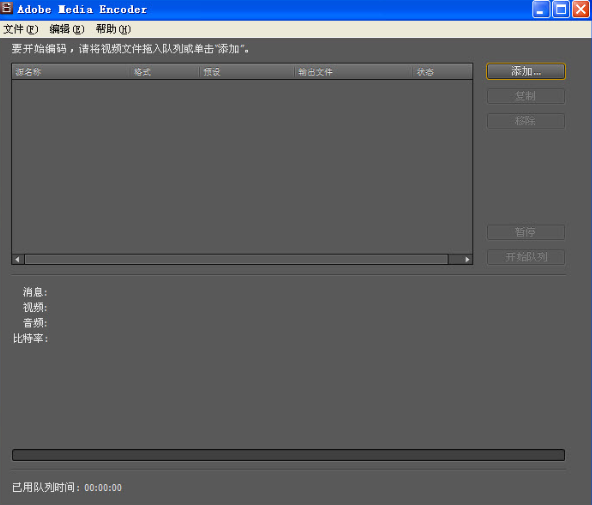Screen dimensions: 592x505
Task: Click the 比特率: label
Action: (31, 339)
